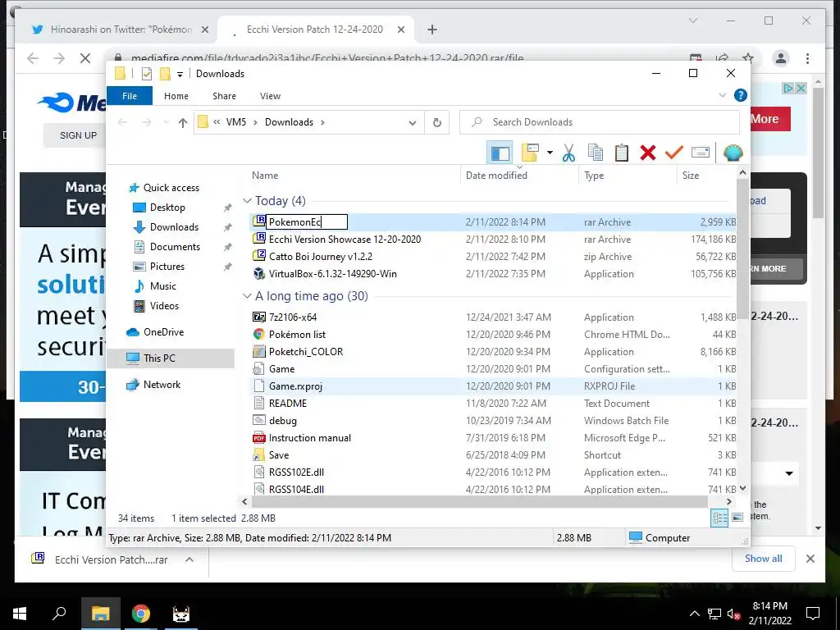Open a new Chrome tab
This screenshot has height=630, width=840.
coord(432,30)
